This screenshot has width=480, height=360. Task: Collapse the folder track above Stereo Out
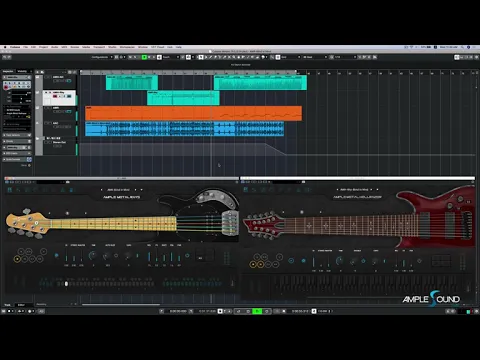pos(38,138)
